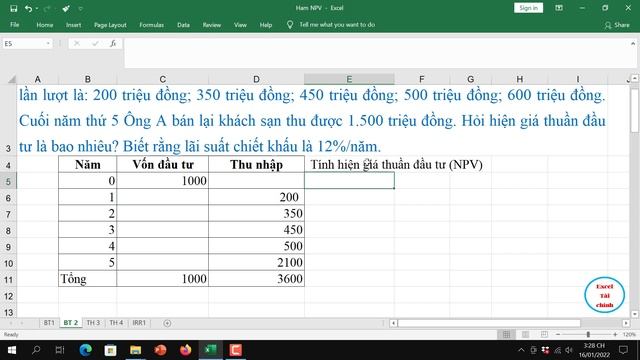Open the File menu
Viewport: 640px width, 360px height.
15,25
